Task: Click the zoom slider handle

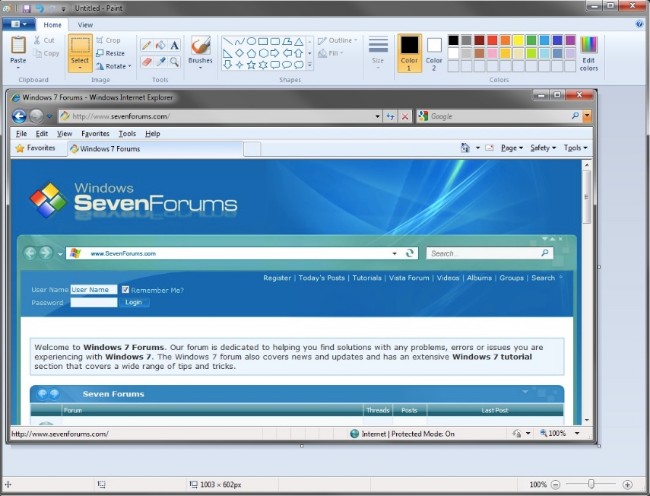Action: (591, 484)
